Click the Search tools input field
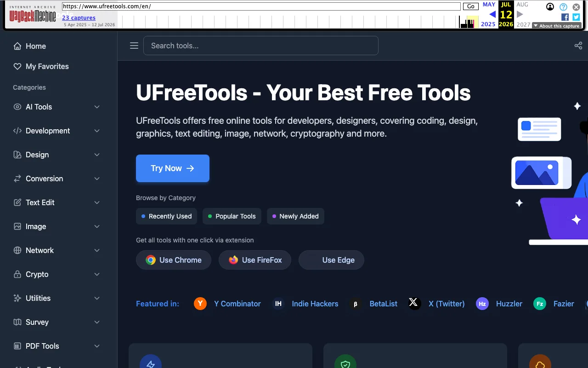This screenshot has width=588, height=368. 261,46
